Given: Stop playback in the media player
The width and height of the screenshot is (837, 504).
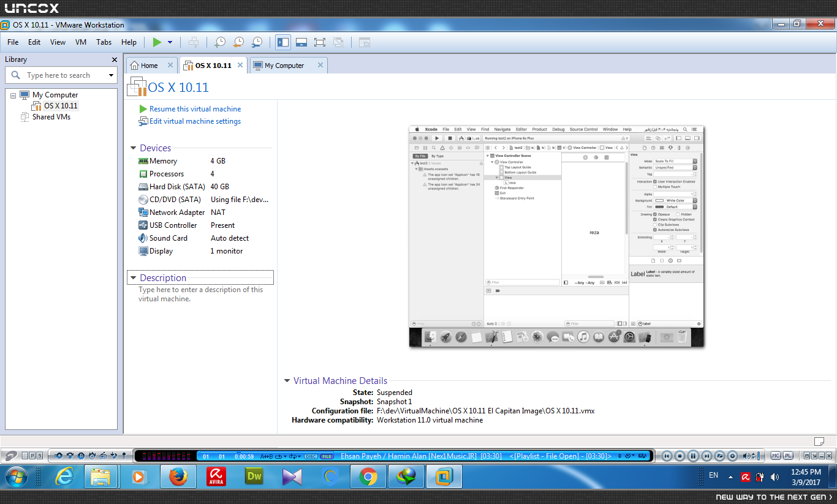Looking at the screenshot, I should click(680, 456).
